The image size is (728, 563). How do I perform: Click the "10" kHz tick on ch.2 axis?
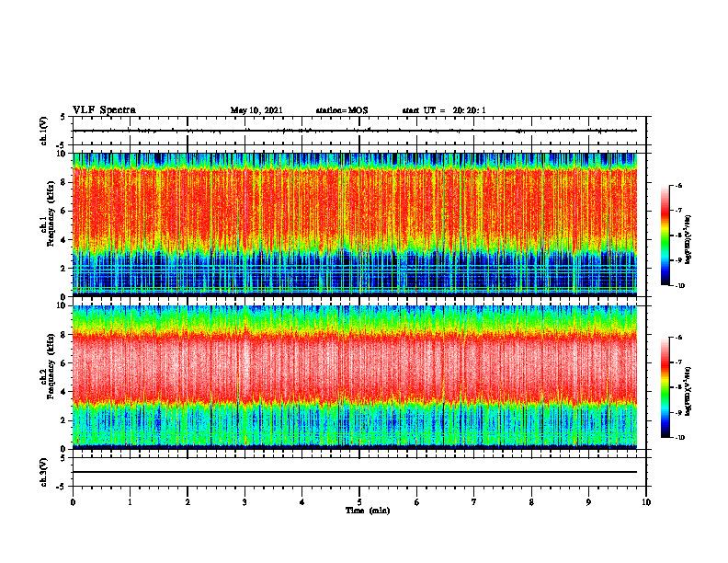tap(62, 305)
